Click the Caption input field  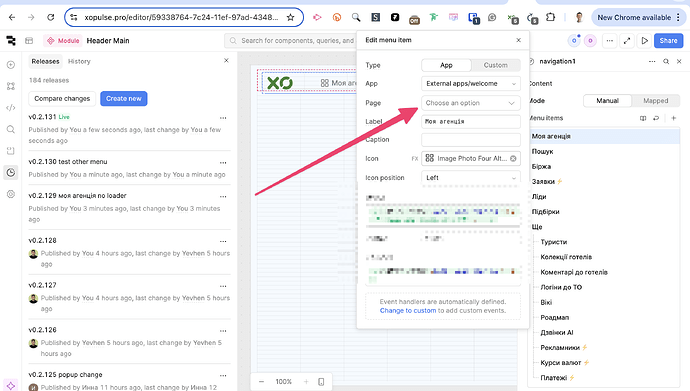470,140
